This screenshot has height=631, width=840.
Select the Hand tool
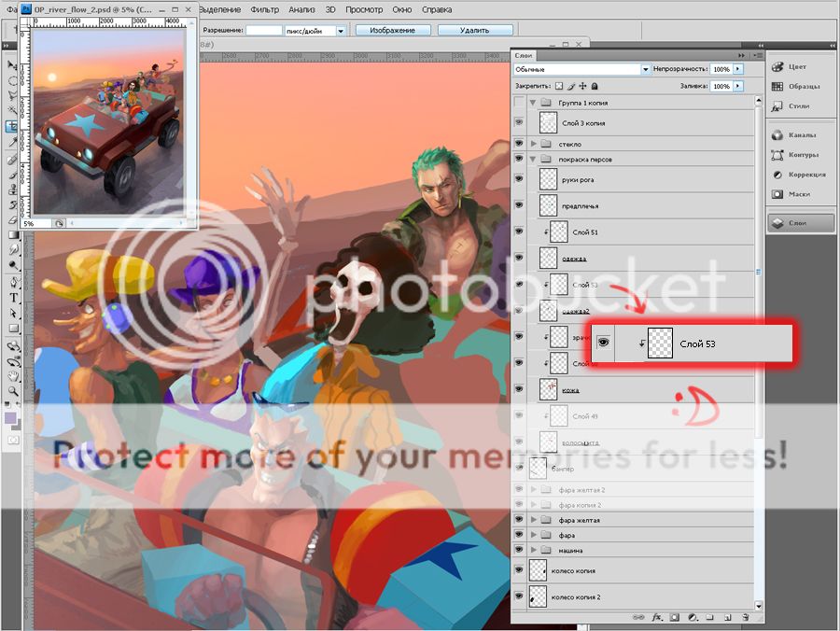coord(12,375)
